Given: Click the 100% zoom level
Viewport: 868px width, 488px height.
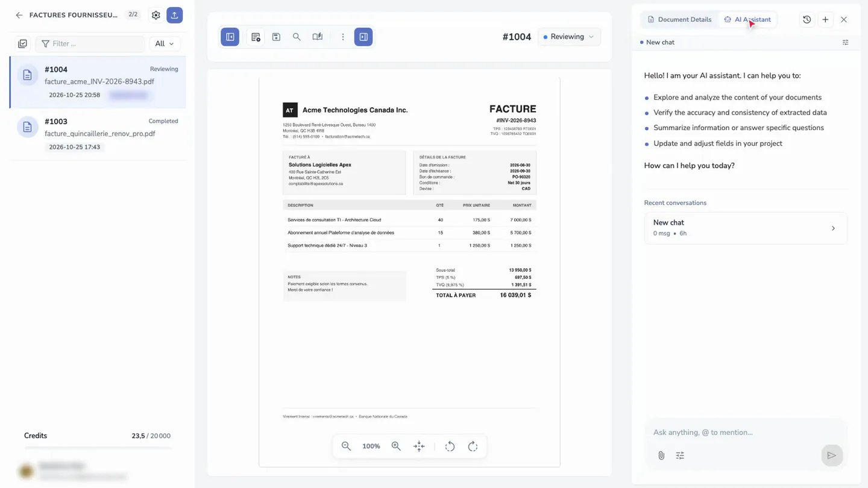Looking at the screenshot, I should pyautogui.click(x=371, y=446).
